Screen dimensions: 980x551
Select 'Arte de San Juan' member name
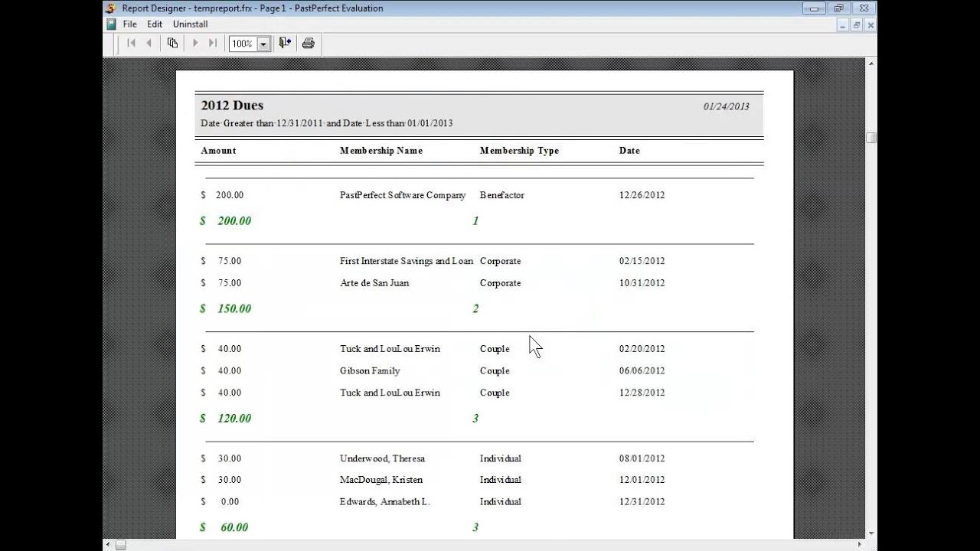(374, 283)
